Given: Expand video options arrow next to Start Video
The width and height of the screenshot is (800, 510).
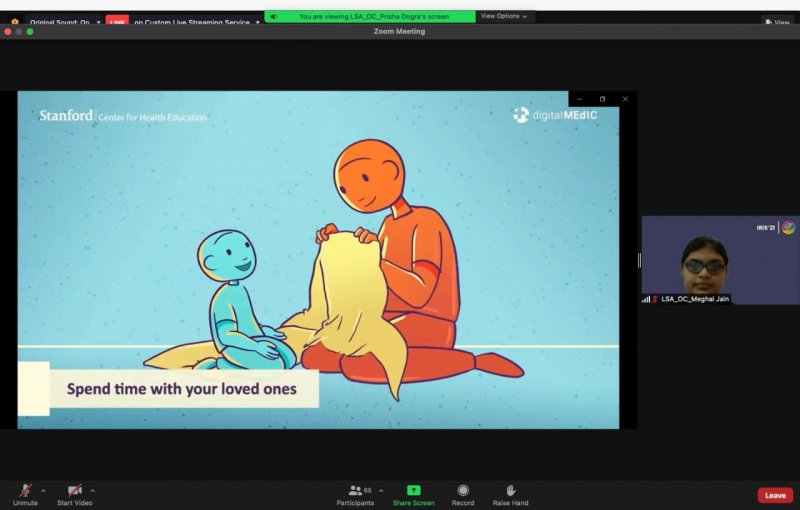Looking at the screenshot, I should pyautogui.click(x=93, y=490).
